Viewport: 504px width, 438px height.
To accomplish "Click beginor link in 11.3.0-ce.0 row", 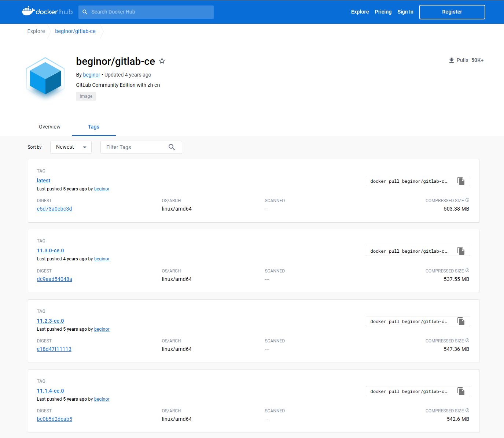I will coord(102,259).
